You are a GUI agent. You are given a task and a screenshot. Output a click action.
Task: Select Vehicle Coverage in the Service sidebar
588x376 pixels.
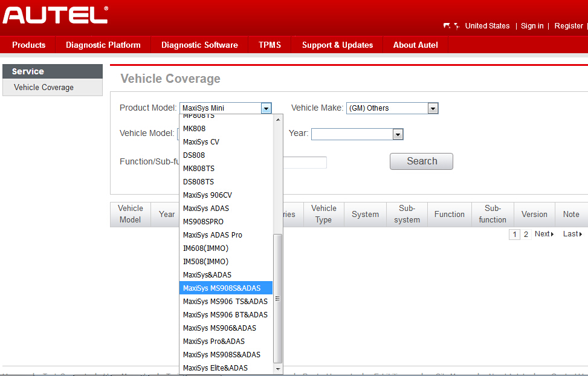point(44,87)
